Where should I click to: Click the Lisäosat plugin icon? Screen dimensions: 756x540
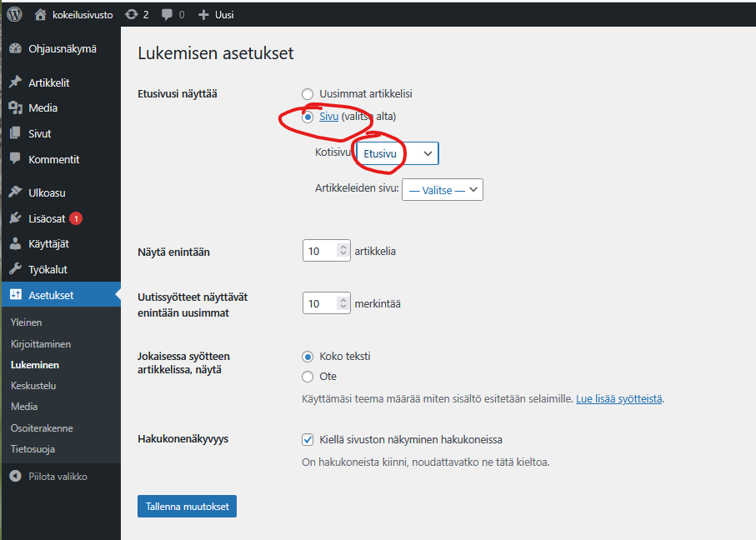pyautogui.click(x=16, y=218)
